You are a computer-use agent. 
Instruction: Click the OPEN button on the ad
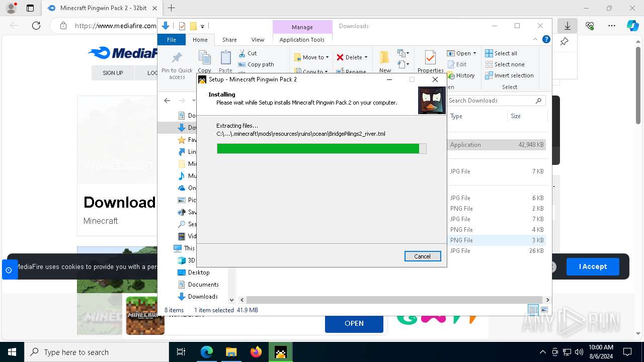point(354,323)
